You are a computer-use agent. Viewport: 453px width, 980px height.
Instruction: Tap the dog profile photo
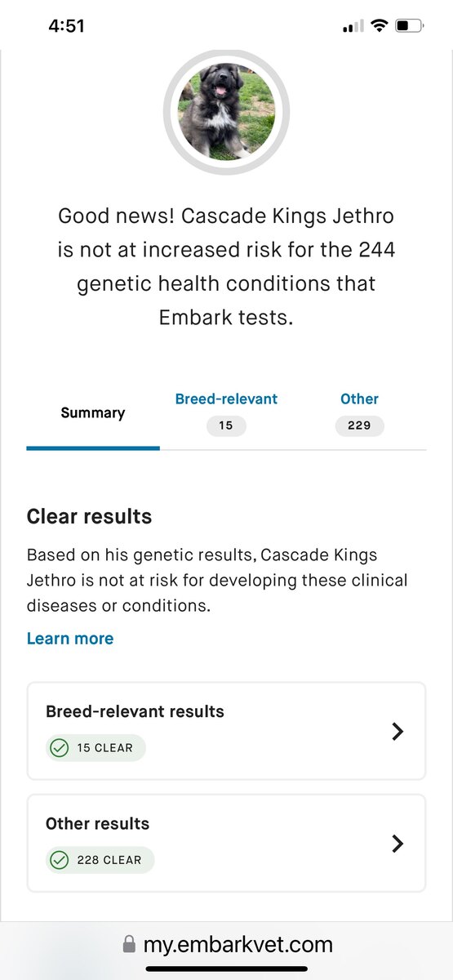click(x=226, y=112)
